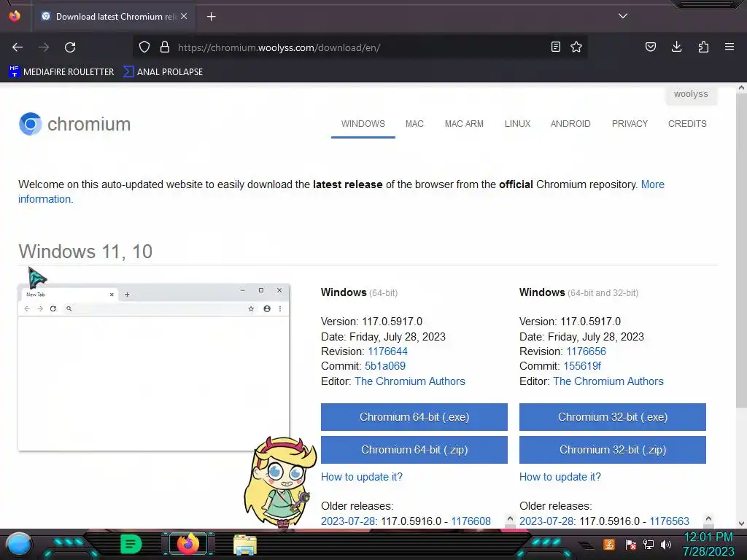Screen dimensions: 747x560
Task: Click the Firefox logo at tab bar start
Action: [x=15, y=16]
